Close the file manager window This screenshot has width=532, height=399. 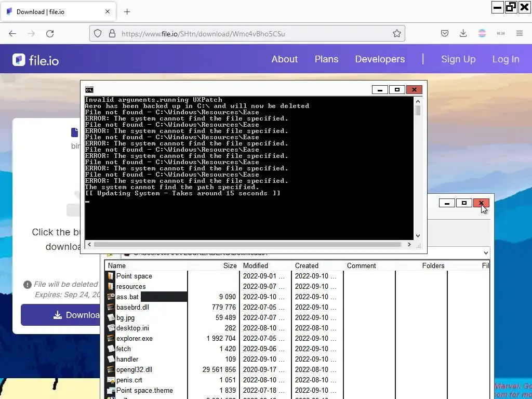point(482,203)
